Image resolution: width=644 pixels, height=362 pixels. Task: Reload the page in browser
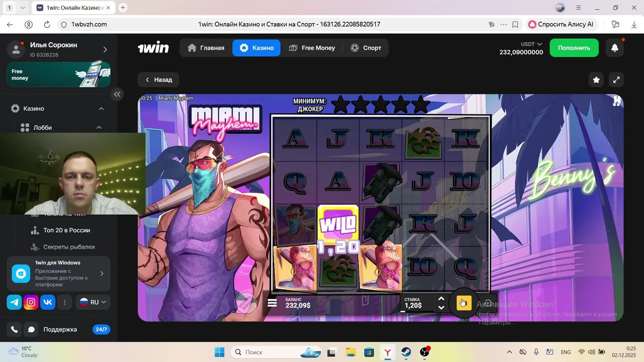point(47,24)
